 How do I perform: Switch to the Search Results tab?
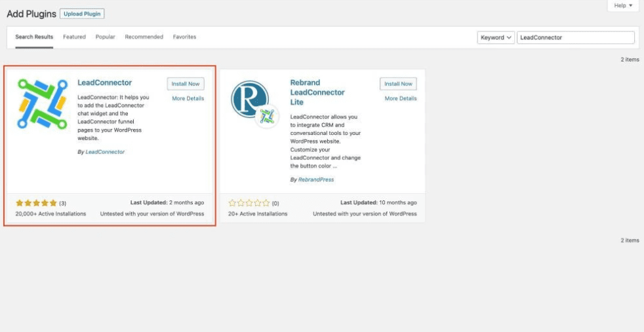click(x=34, y=37)
